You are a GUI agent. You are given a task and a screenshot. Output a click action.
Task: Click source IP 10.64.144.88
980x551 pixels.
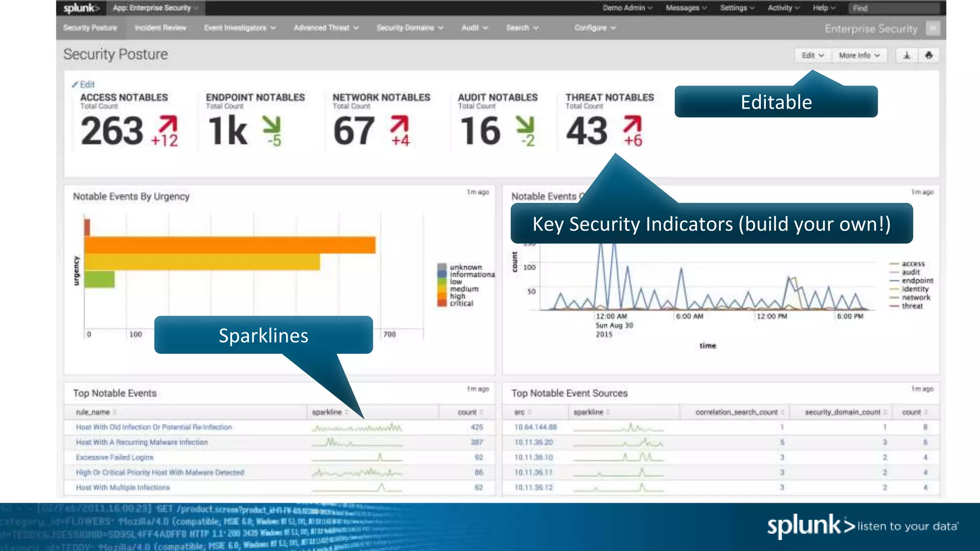pos(535,427)
